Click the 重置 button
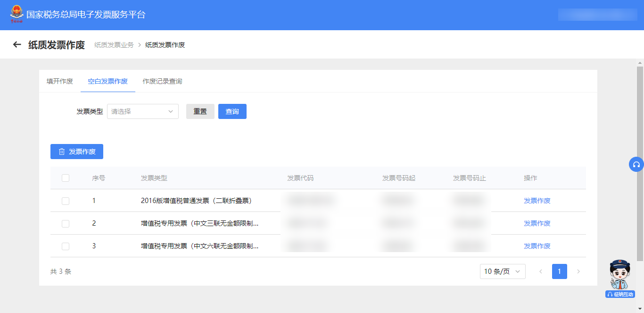The width and height of the screenshot is (644, 313). [x=200, y=111]
